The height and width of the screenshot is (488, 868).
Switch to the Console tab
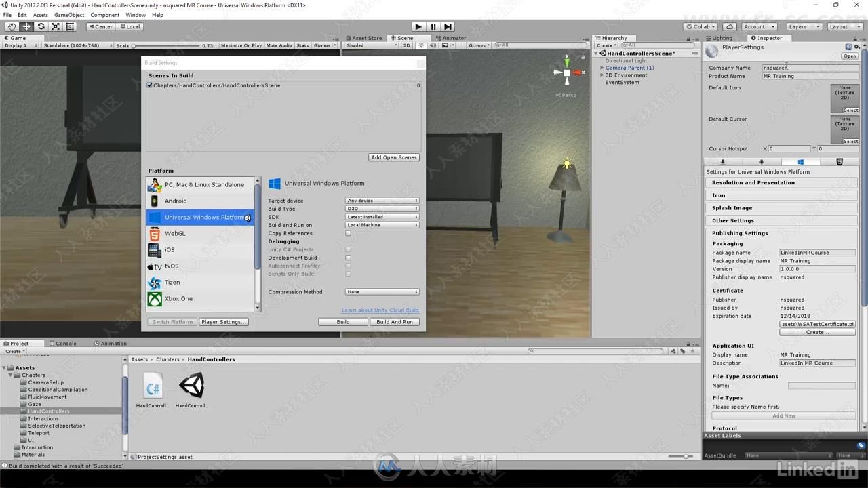pyautogui.click(x=62, y=343)
